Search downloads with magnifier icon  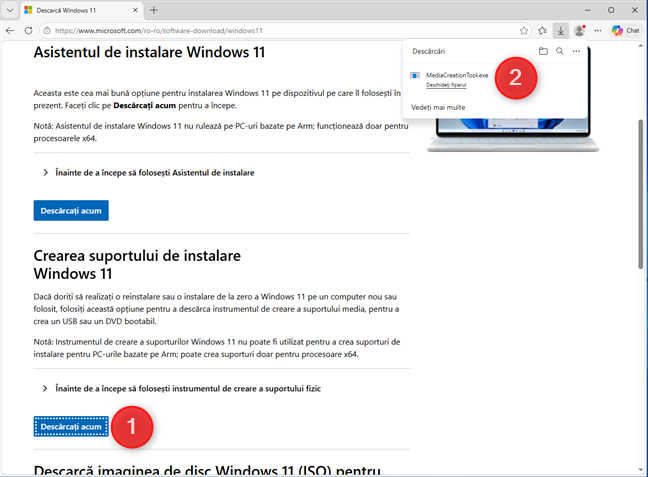pos(560,51)
